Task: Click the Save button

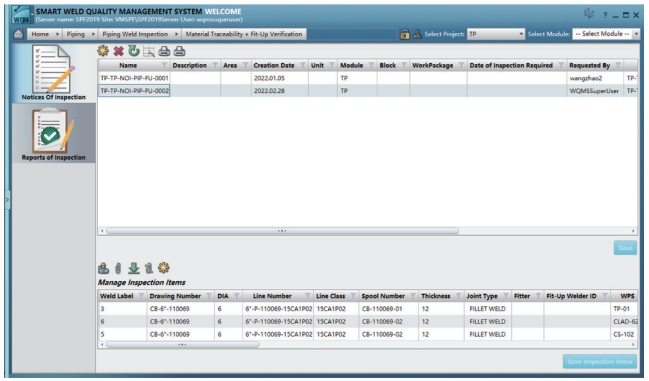Action: 625,248
